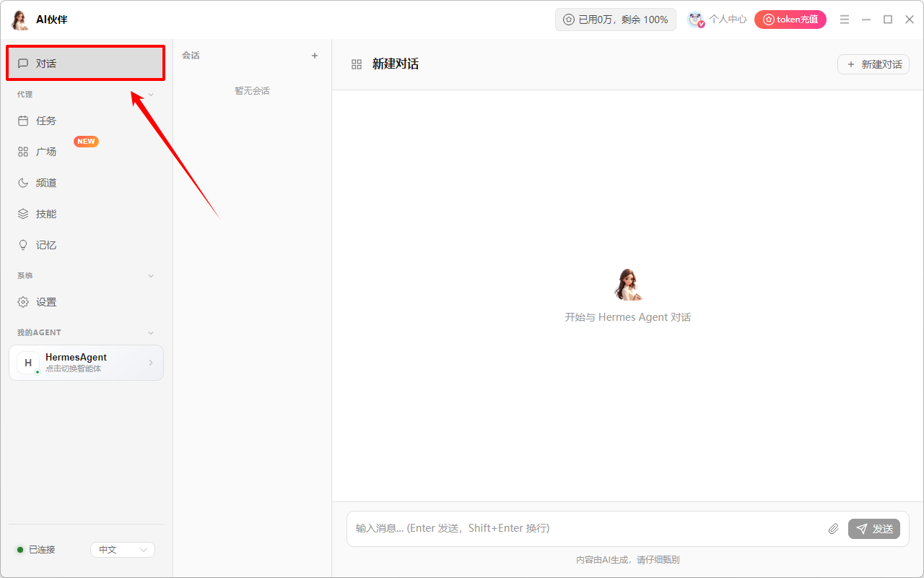Collapse the 系统 section chevron

[151, 275]
